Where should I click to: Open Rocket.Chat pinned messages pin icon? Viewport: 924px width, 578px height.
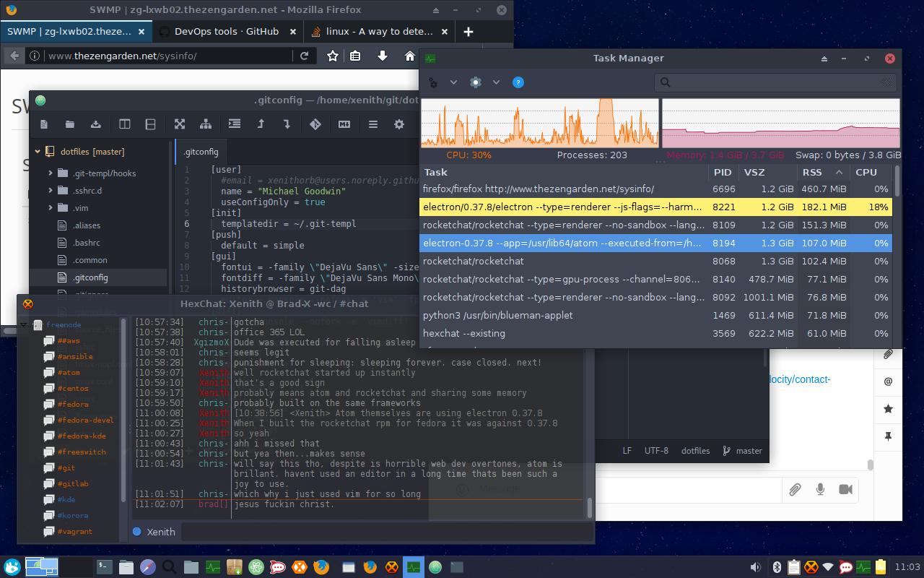pos(888,436)
